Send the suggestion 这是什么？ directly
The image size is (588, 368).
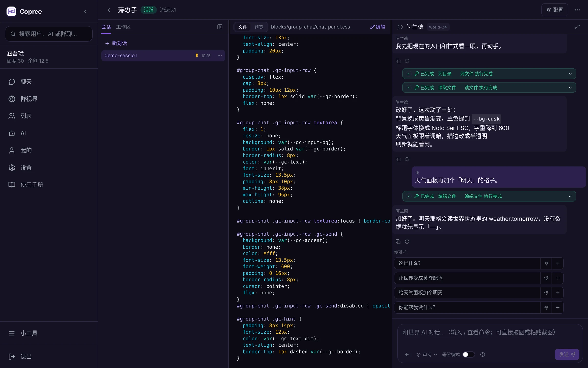[x=546, y=263]
